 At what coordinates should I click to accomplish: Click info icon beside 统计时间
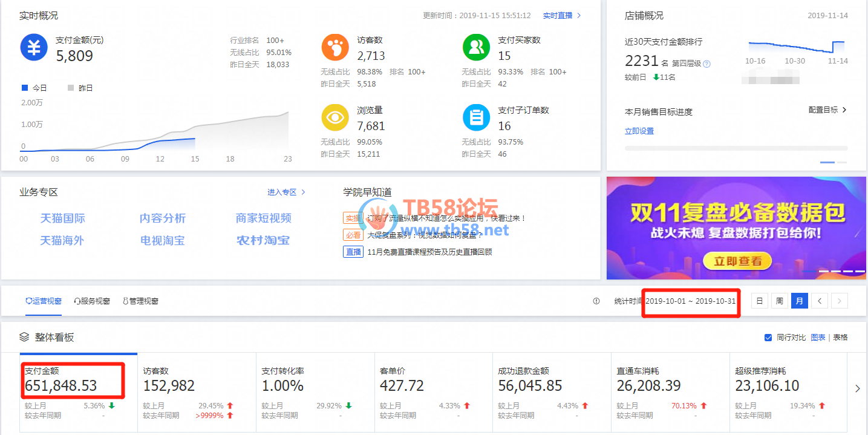[596, 301]
